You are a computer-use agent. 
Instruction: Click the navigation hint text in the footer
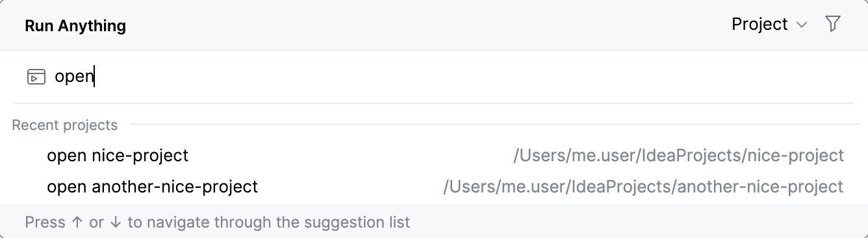[x=218, y=222]
